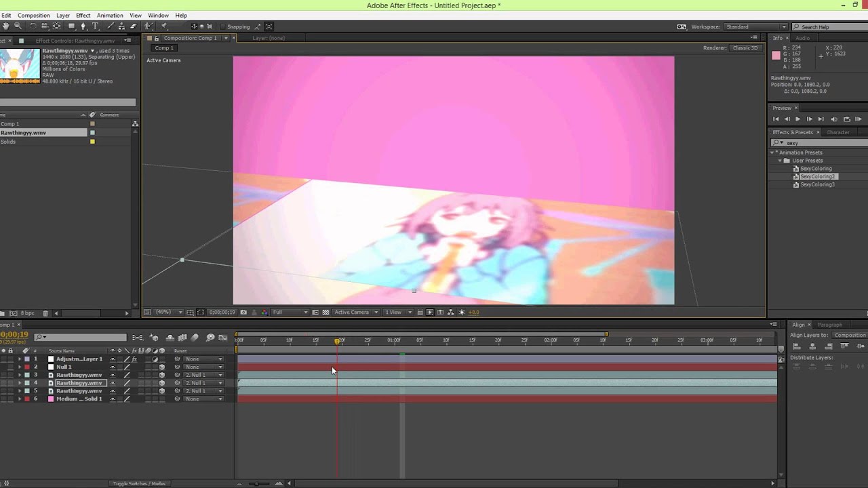Open the Graph Editor in timeline

[222, 338]
